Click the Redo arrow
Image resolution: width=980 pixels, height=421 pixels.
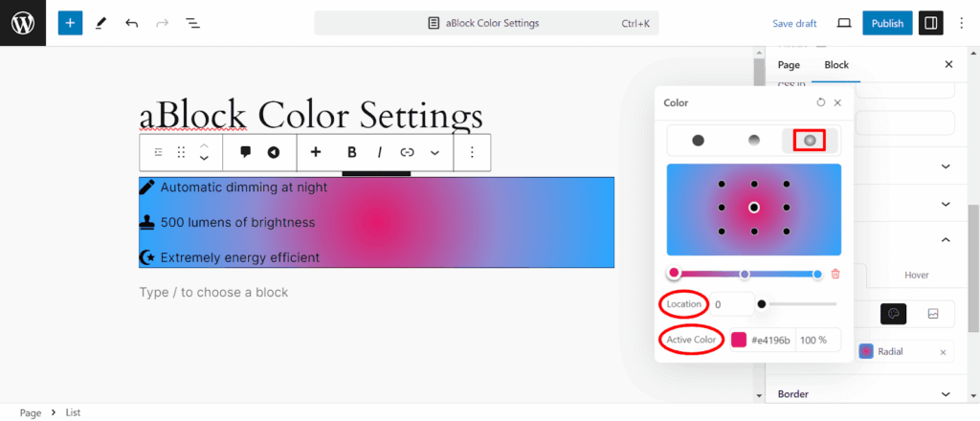pyautogui.click(x=162, y=23)
